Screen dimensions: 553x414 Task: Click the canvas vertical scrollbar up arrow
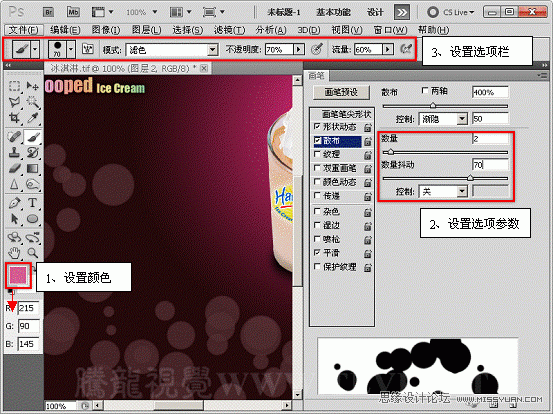297,80
